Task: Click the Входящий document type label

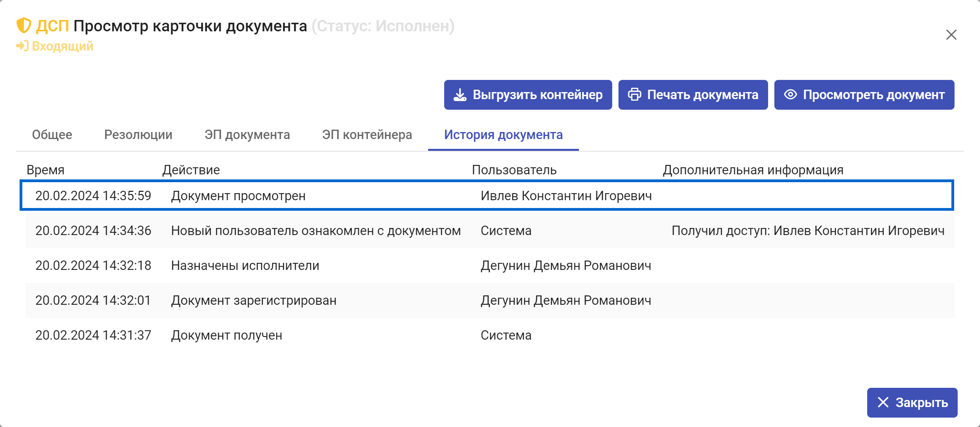Action: coord(63,46)
